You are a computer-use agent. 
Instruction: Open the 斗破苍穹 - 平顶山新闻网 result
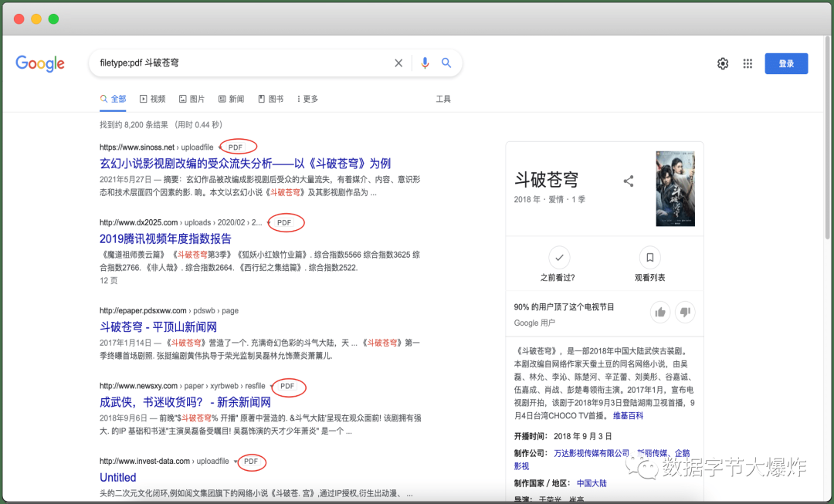click(158, 326)
